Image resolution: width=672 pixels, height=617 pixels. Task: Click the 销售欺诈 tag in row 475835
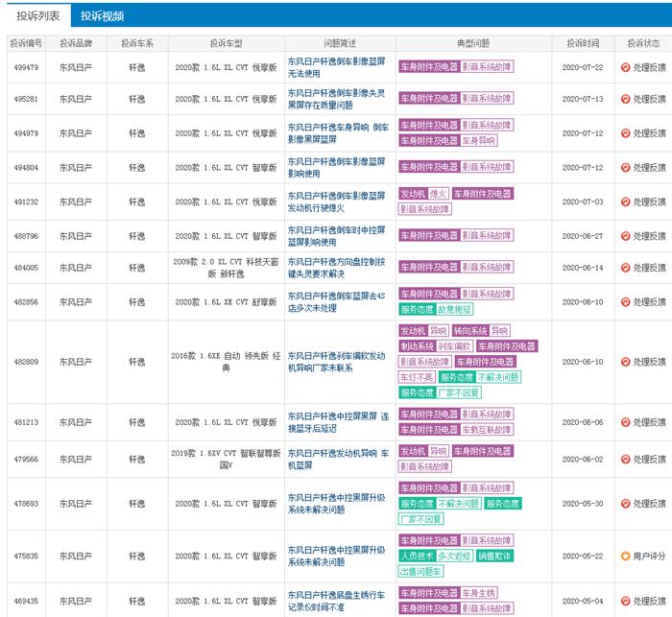pos(494,557)
